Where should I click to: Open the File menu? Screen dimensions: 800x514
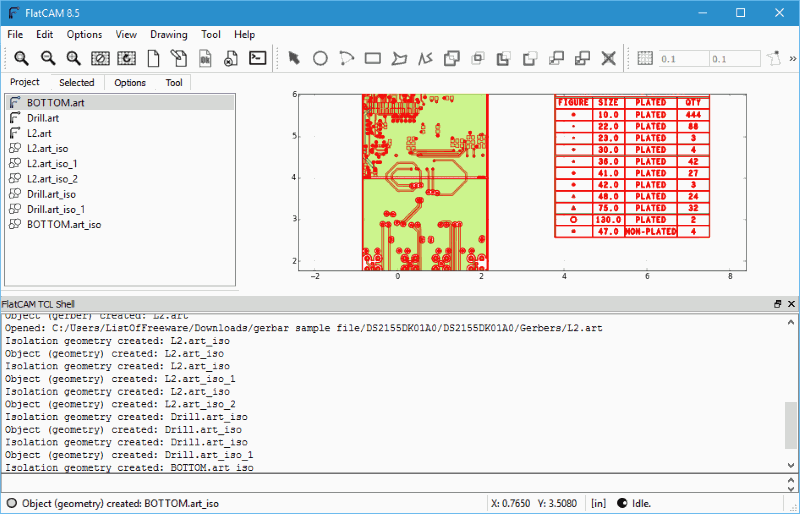coord(15,35)
